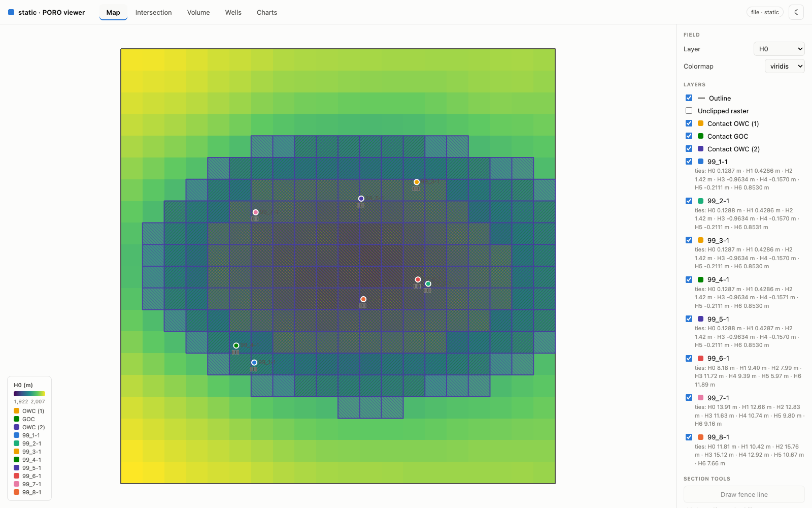Click the 99_8-1 ties text starting 'H0 11.81 m'
Image resolution: width=812 pixels, height=508 pixels.
pyautogui.click(x=749, y=455)
